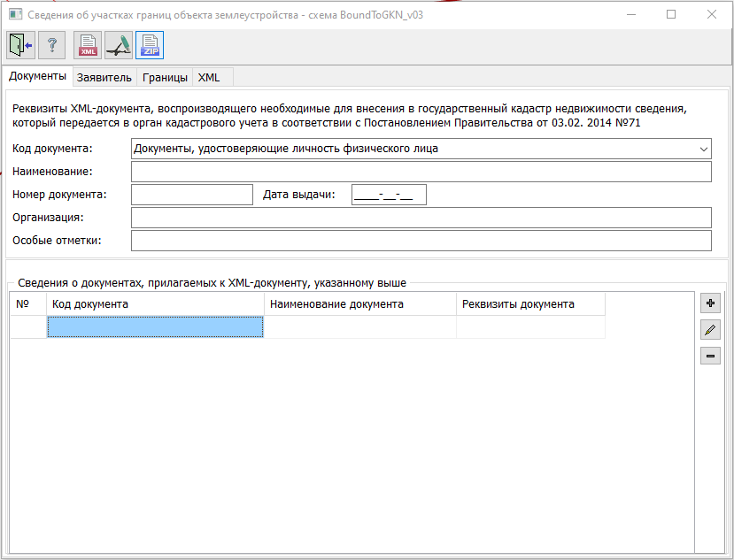Click the Наименование документа column header
The height and width of the screenshot is (560, 734).
[360, 304]
